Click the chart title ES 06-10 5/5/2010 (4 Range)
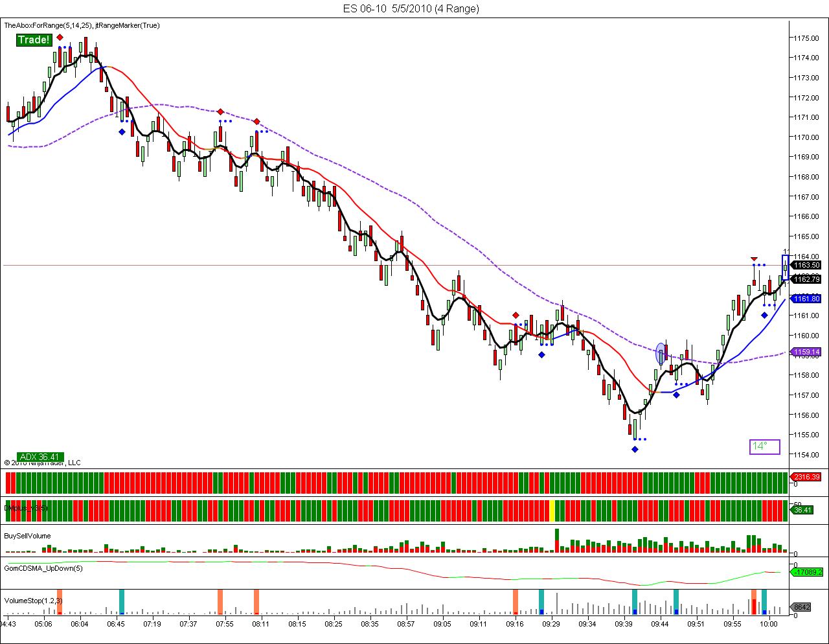The image size is (829, 644). tap(411, 8)
